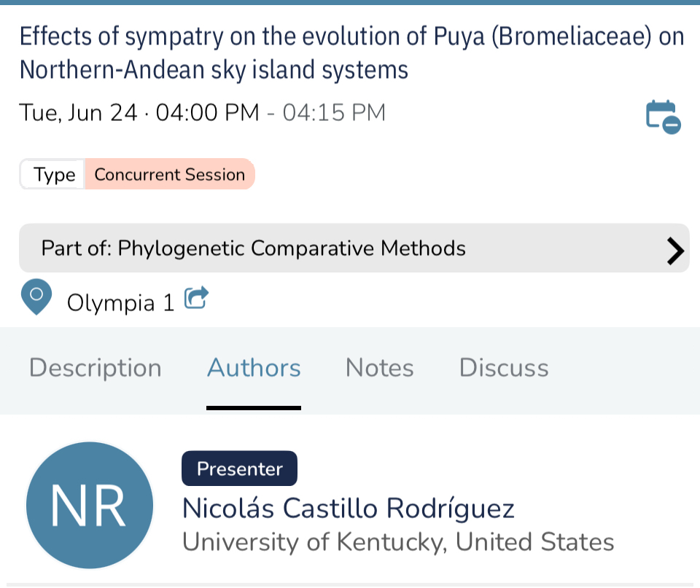Image resolution: width=700 pixels, height=588 pixels.
Task: Open Olympia 1 map via arrow icon
Action: tap(196, 298)
